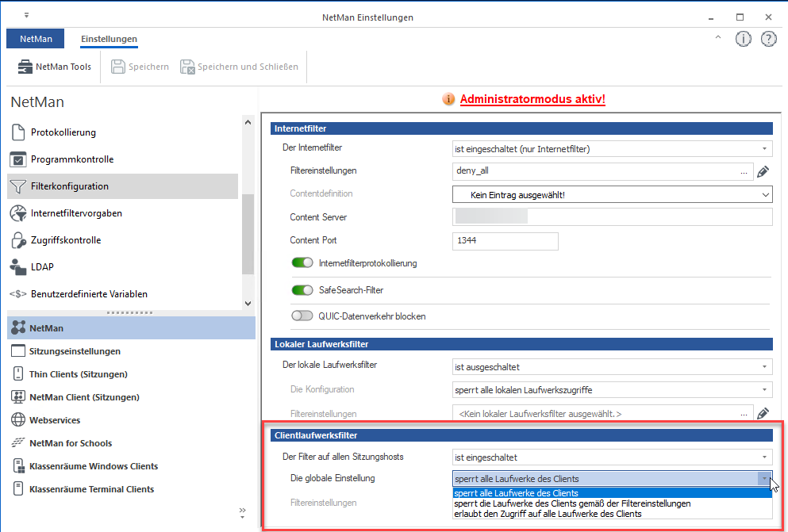Click the Content Port input field
Image resolution: width=788 pixels, height=532 pixels.
pos(505,241)
